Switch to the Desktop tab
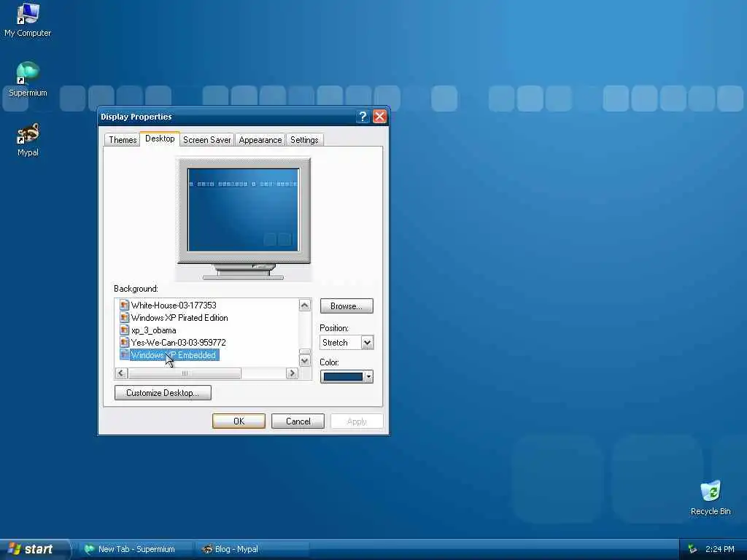The height and width of the screenshot is (560, 747). pos(160,139)
